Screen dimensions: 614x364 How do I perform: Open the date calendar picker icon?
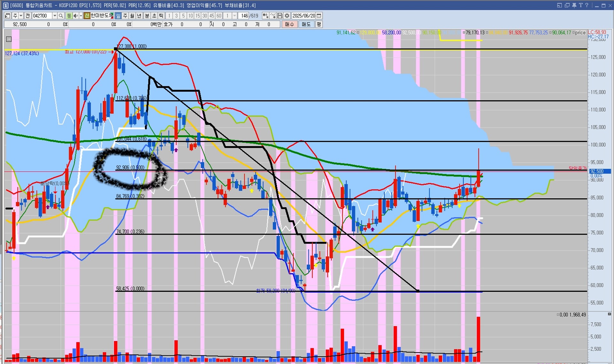319,16
